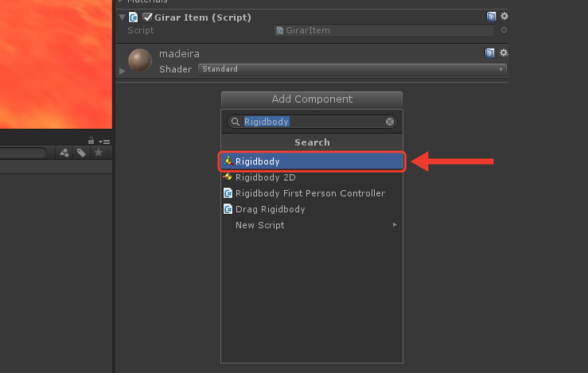This screenshot has width=588, height=373.
Task: Open Girar Item component settings gear
Action: click(x=504, y=16)
